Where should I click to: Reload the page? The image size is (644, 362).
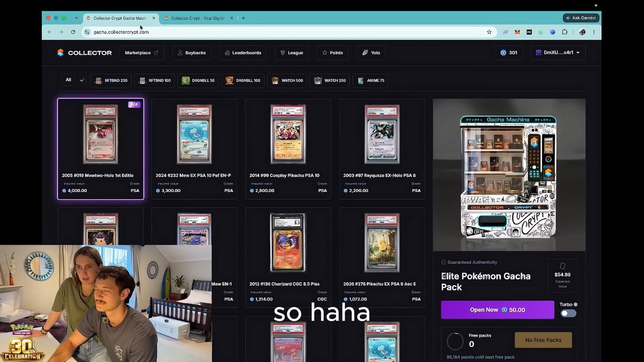[x=73, y=32]
